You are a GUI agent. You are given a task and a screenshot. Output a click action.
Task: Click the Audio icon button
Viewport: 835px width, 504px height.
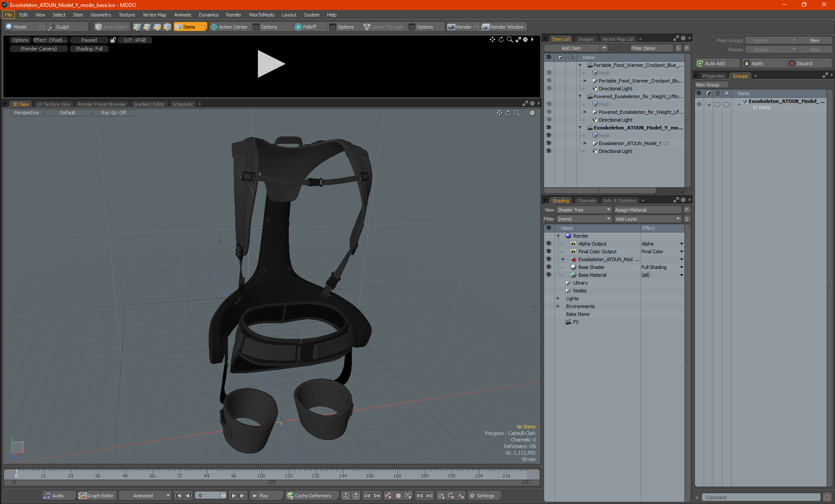point(47,496)
